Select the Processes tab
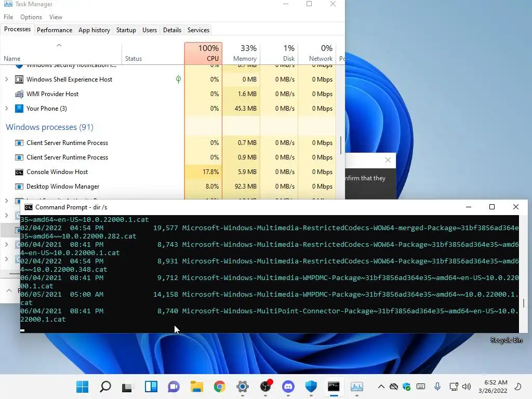The image size is (532, 399). [17, 29]
